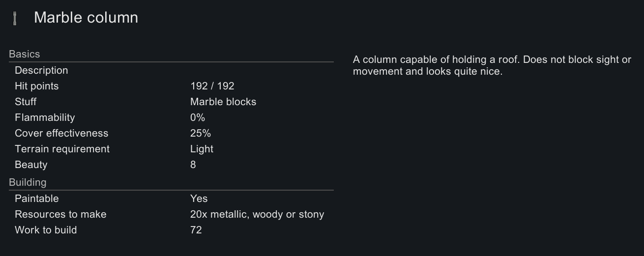Click the marble column icon beside title
The height and width of the screenshot is (256, 644).
15,19
